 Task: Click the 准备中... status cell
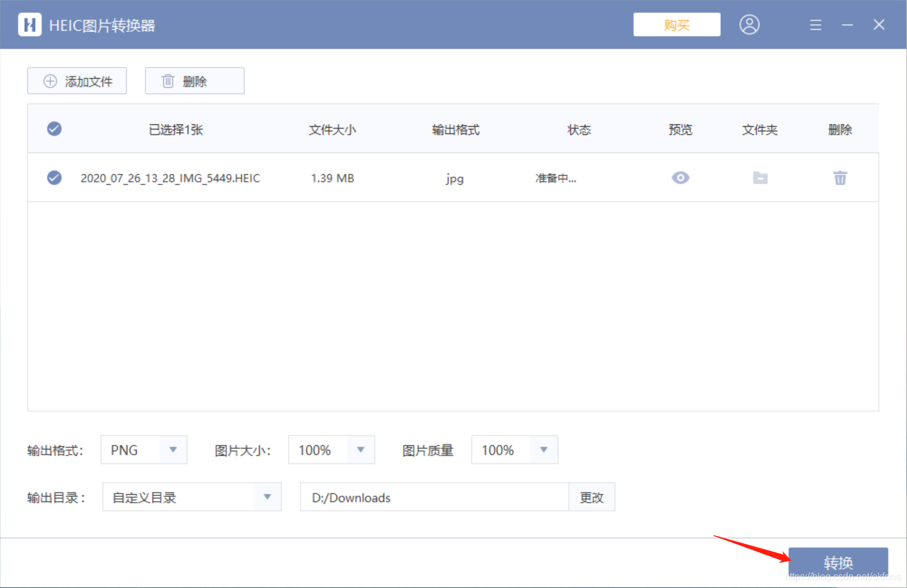[556, 178]
